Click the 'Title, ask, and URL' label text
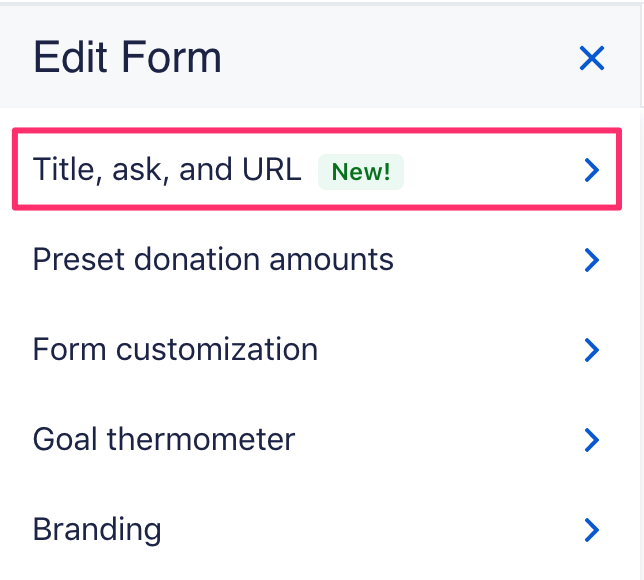 point(167,170)
